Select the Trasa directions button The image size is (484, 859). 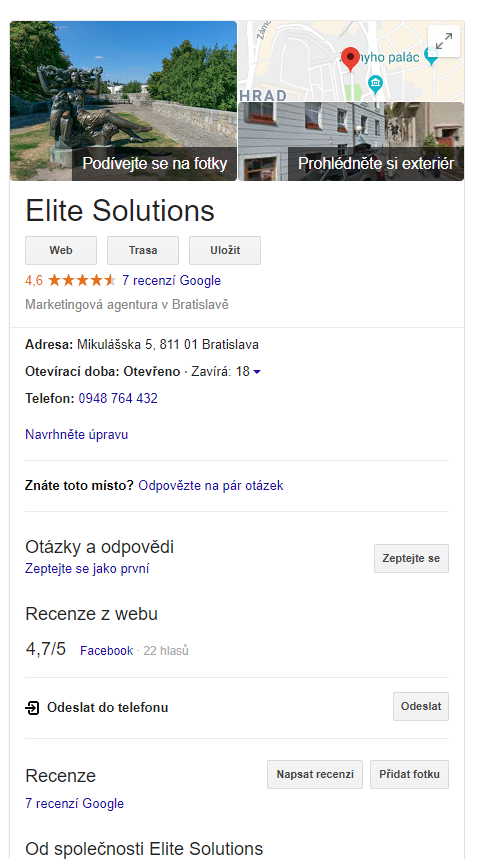[x=143, y=250]
